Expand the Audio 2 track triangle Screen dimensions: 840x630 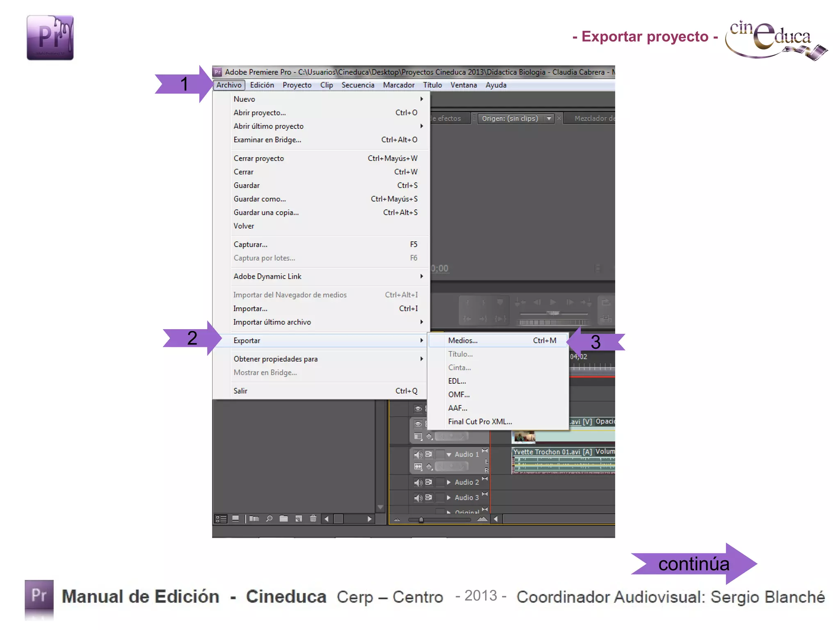coord(449,482)
